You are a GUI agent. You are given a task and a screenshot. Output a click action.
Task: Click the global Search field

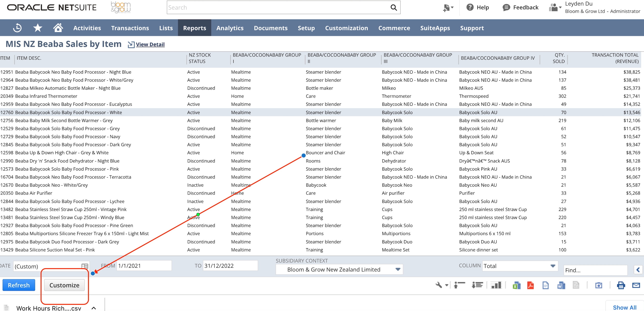(x=279, y=7)
